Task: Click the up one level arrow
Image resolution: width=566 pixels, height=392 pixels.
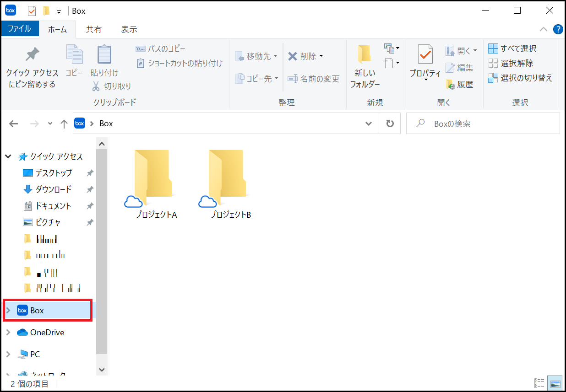Action: pos(64,124)
